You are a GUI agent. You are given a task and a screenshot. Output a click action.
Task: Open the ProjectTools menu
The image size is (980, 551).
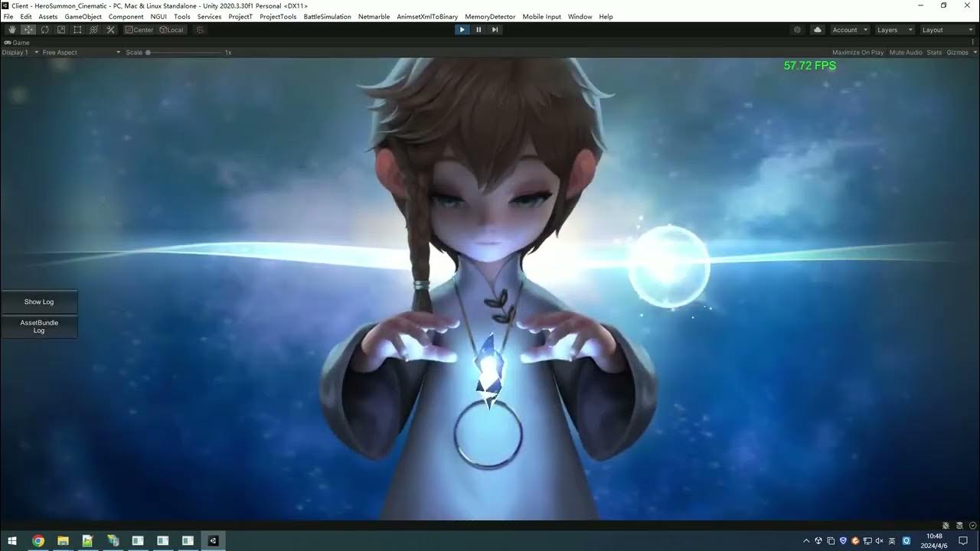tap(278, 17)
